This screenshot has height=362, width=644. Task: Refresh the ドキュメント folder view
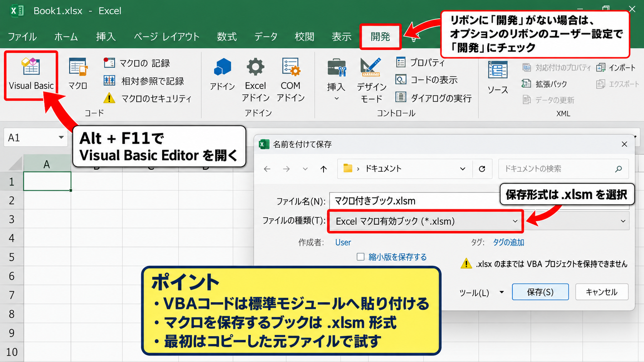point(482,168)
